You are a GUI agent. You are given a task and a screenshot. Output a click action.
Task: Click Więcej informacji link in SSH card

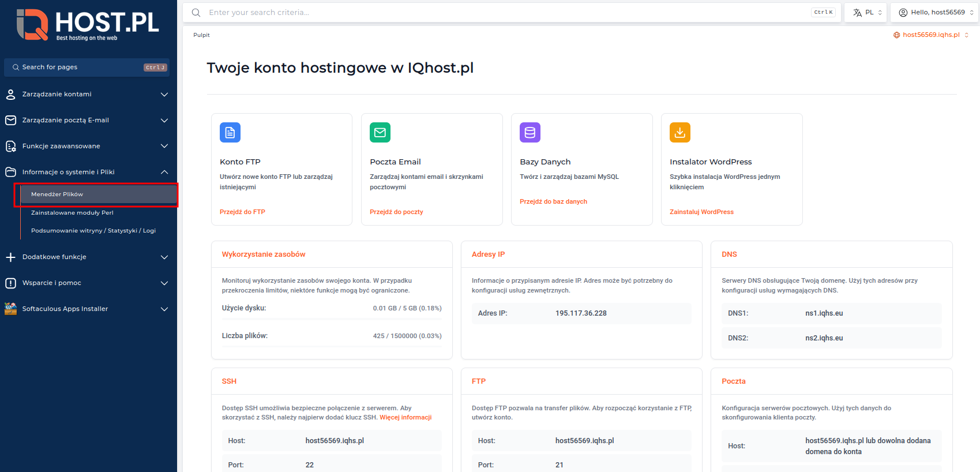[x=405, y=418]
